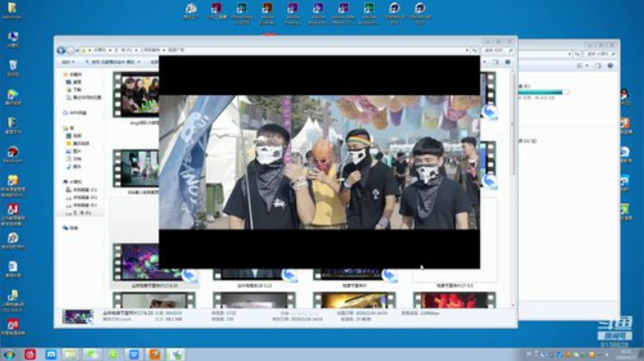Select Network in the navigation pane
The height and width of the screenshot is (361, 644).
pyautogui.click(x=71, y=228)
